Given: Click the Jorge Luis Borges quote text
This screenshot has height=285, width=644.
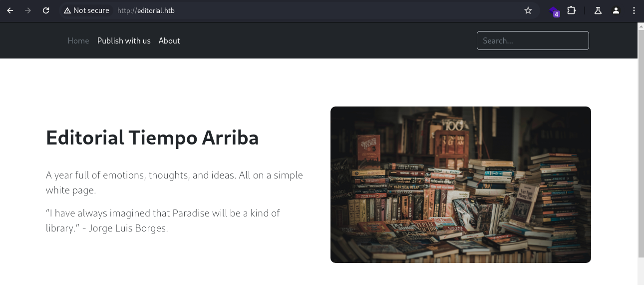Looking at the screenshot, I should [x=163, y=220].
